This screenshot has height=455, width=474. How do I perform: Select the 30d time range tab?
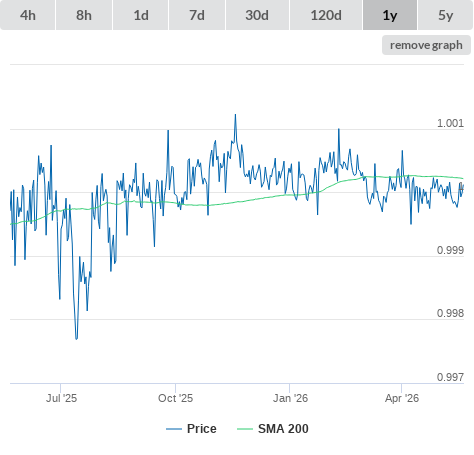point(257,15)
